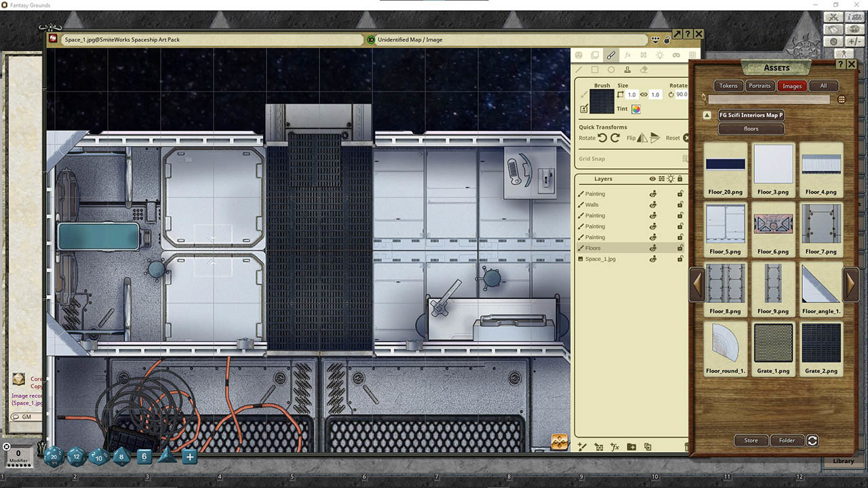Image resolution: width=868 pixels, height=488 pixels.
Task: Toggle the global layer lock in Layers header
Action: [680, 179]
